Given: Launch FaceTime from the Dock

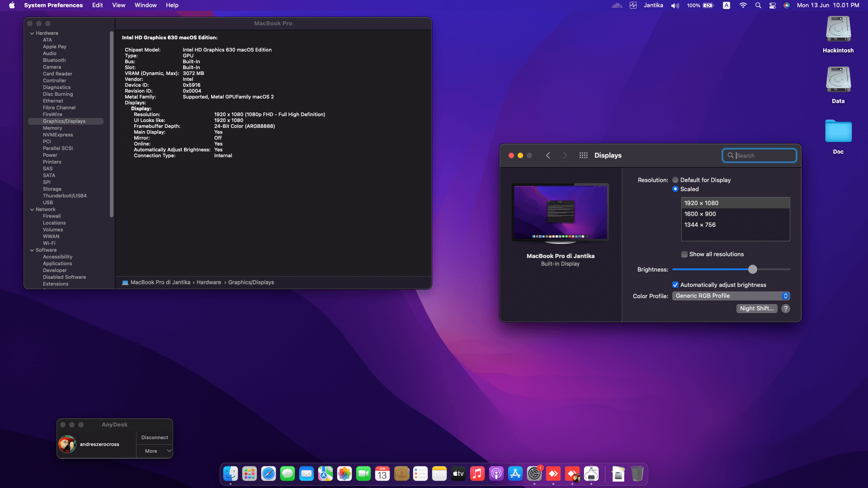Looking at the screenshot, I should pyautogui.click(x=363, y=474).
